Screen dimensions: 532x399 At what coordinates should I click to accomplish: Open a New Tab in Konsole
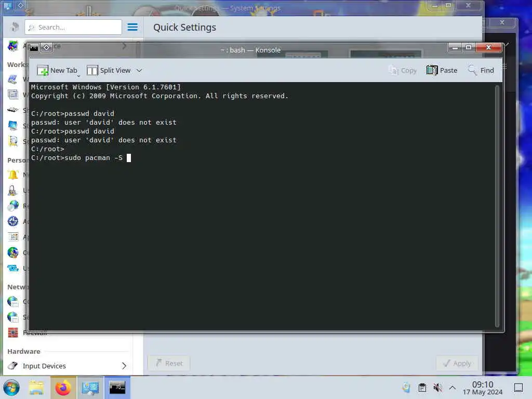pos(57,70)
